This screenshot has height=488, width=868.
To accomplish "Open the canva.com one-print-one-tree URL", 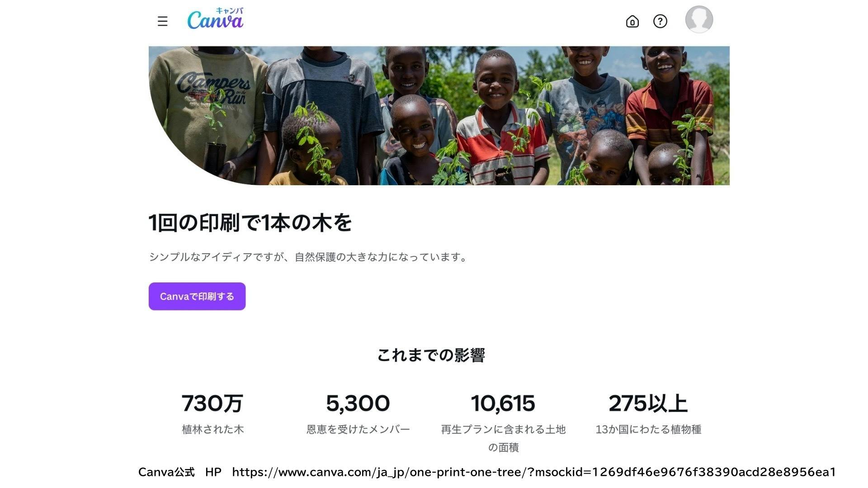I will click(534, 472).
